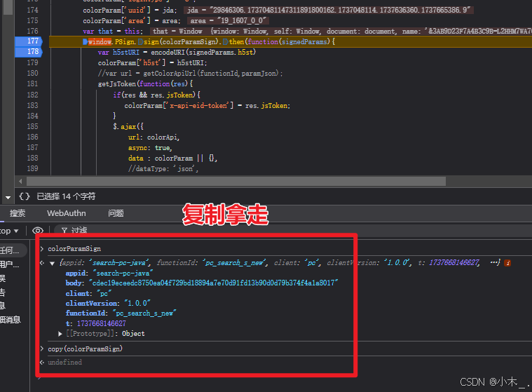Viewport: 532px width, 392px height.
Task: Expand the [[Prototype]] Object entry
Action: pos(60,334)
